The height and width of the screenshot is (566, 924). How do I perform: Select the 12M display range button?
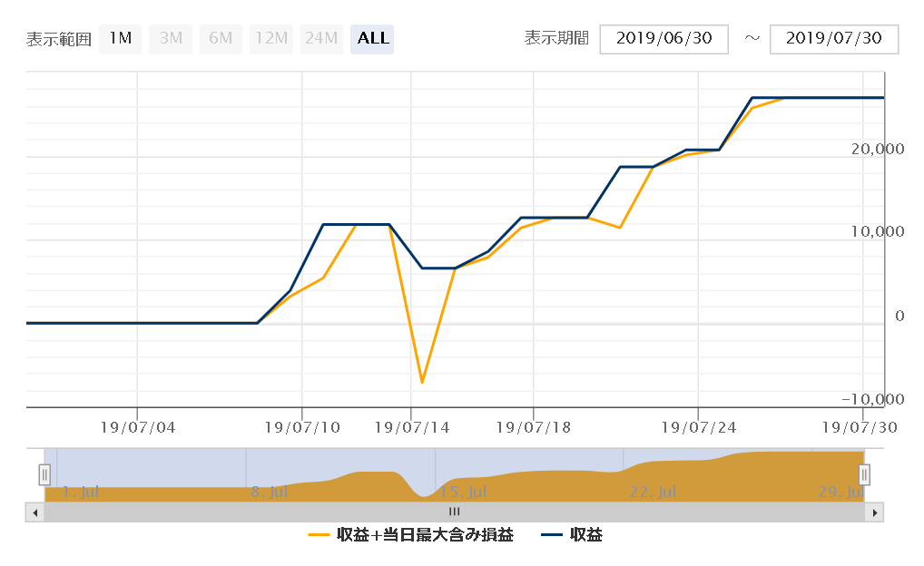(271, 39)
